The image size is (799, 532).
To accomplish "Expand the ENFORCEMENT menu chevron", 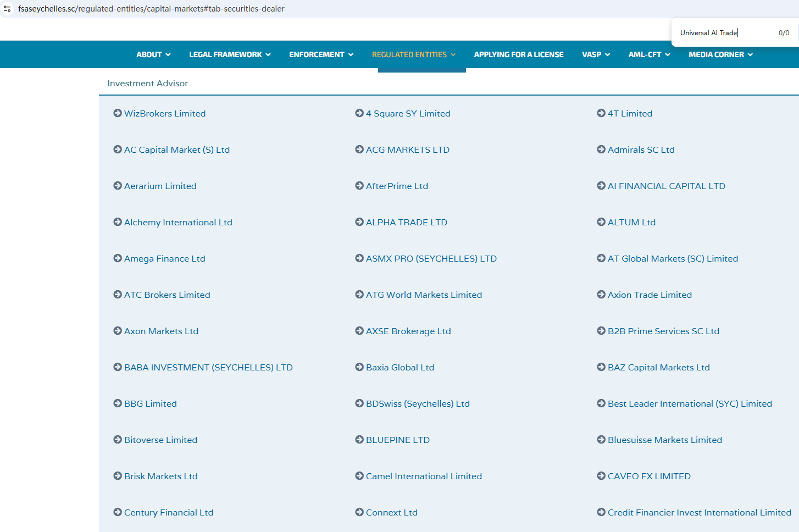I will coord(351,54).
